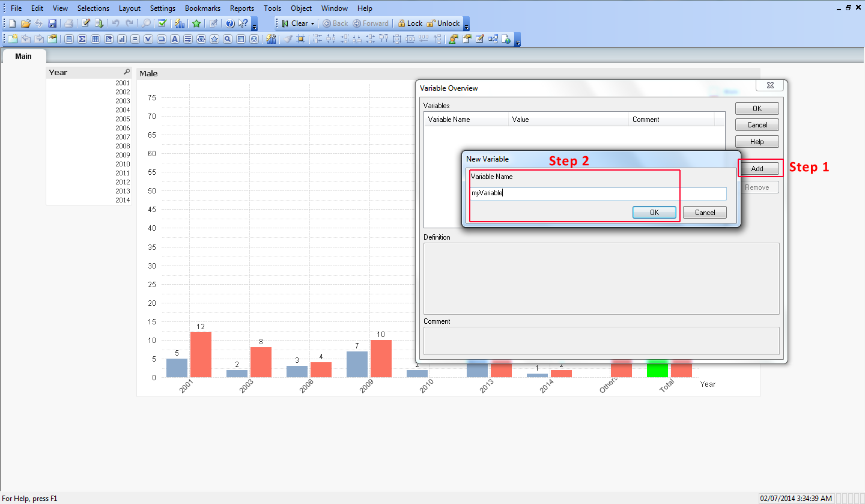Click the Lock selections toolbar button
Viewport: 865px width, 504px height.
[x=410, y=23]
